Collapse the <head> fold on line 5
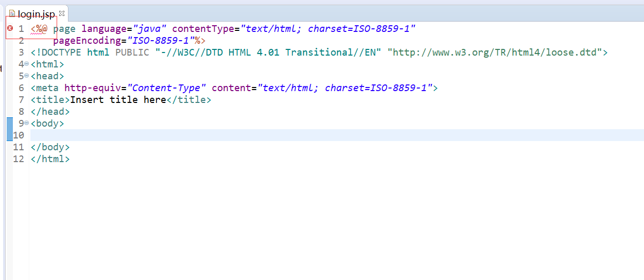Image resolution: width=644 pixels, height=280 pixels. (x=27, y=76)
